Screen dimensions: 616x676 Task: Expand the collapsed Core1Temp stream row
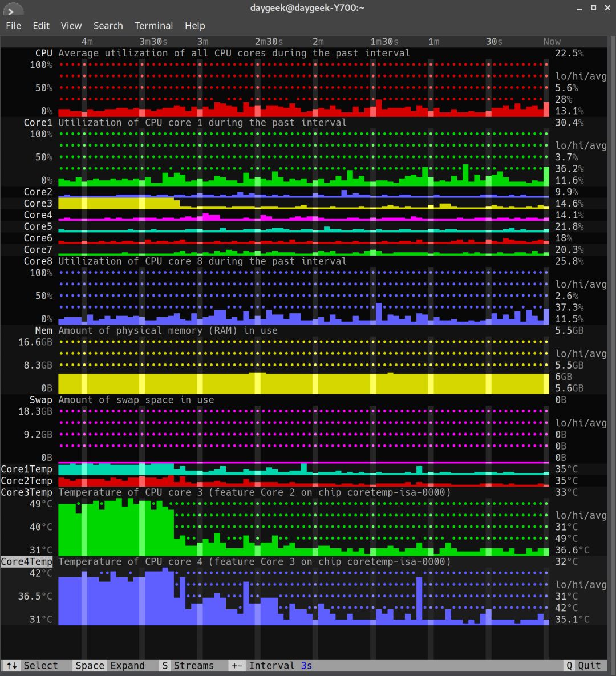coord(26,469)
